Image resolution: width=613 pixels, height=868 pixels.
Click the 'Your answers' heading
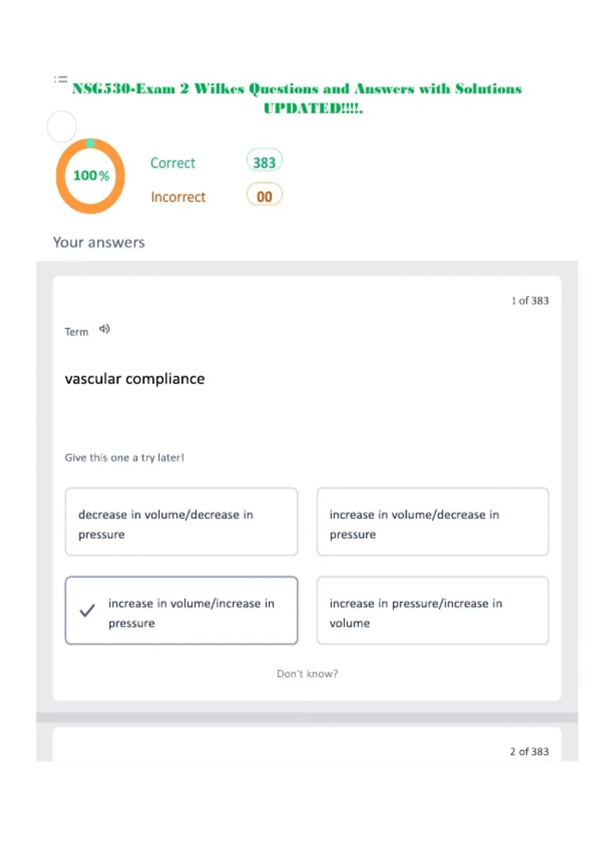99,242
